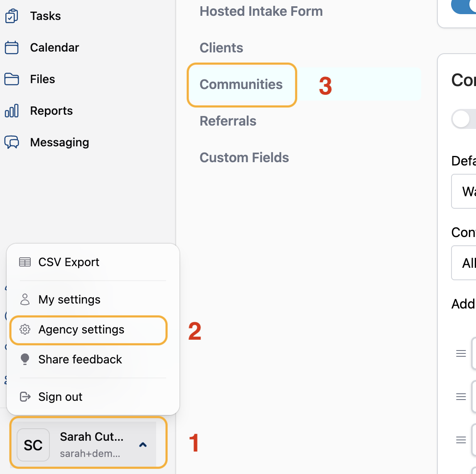This screenshot has width=476, height=474.
Task: Click the Clients settings section
Action: (221, 48)
